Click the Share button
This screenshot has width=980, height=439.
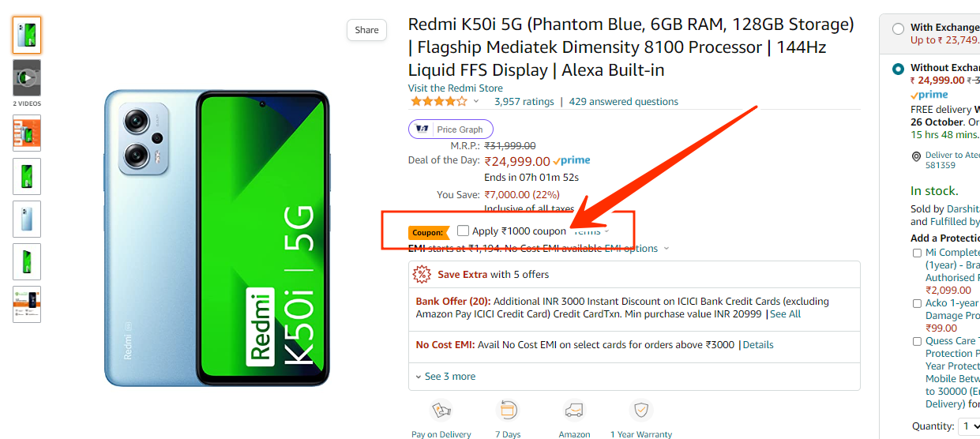[x=366, y=30]
